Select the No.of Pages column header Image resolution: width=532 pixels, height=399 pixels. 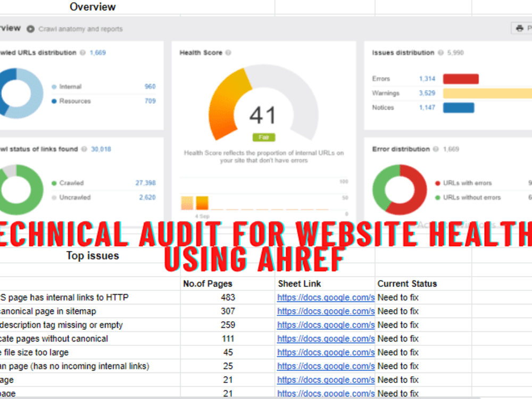(227, 284)
